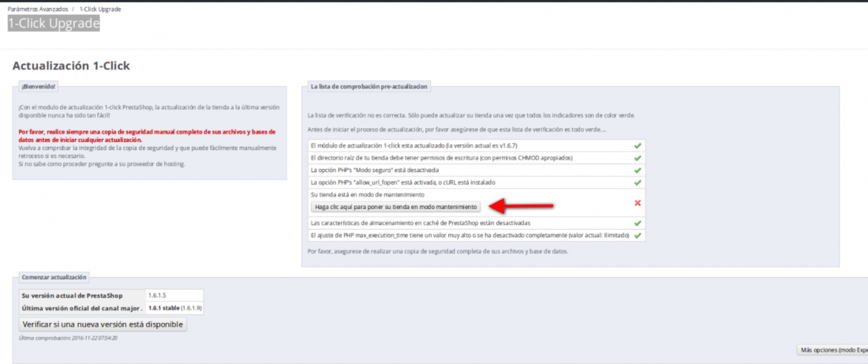This screenshot has width=868, height=364.
Task: Click row text about allow_url_fopen activada
Action: point(403,182)
